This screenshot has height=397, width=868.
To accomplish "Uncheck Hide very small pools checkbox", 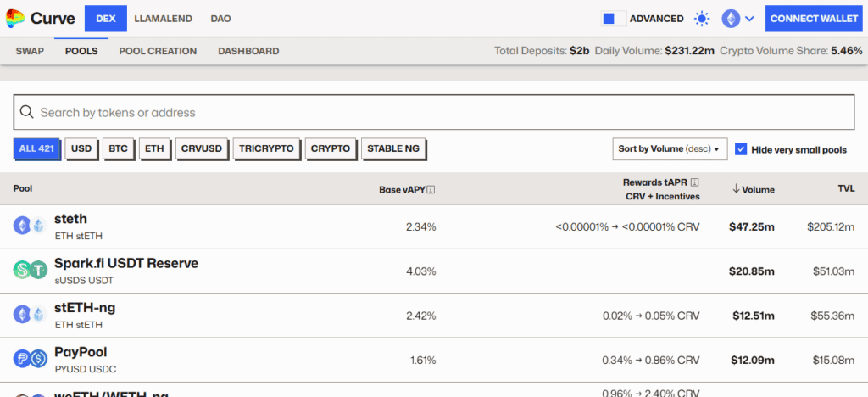I will 741,149.
